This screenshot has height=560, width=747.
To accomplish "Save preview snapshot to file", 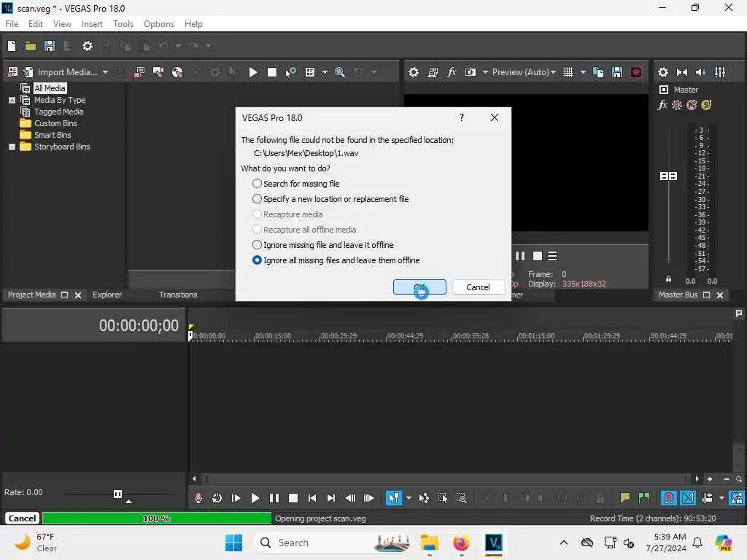I will pos(617,72).
